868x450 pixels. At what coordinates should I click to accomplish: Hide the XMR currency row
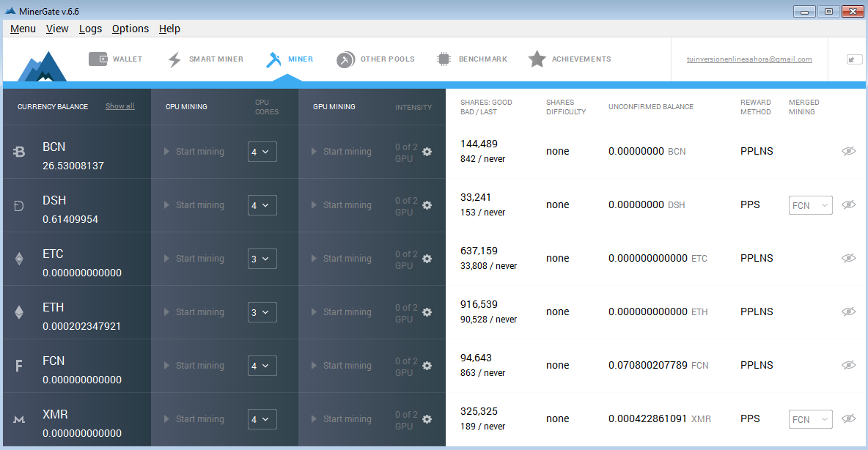point(849,418)
